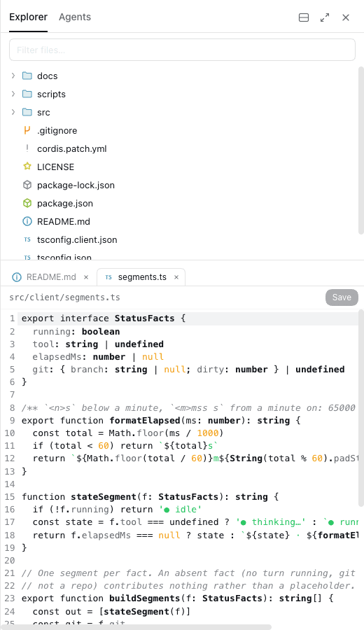Open tsconfig.client.json from the file tree
The width and height of the screenshot is (364, 630).
77,239
